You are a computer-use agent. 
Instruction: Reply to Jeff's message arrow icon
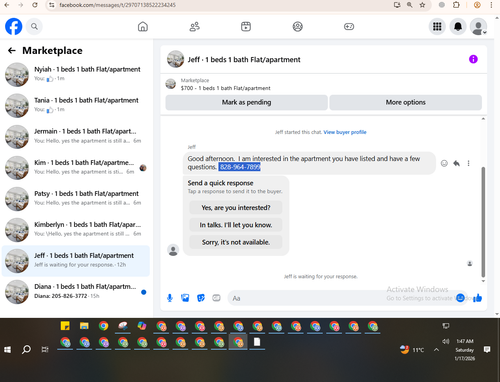(x=456, y=163)
